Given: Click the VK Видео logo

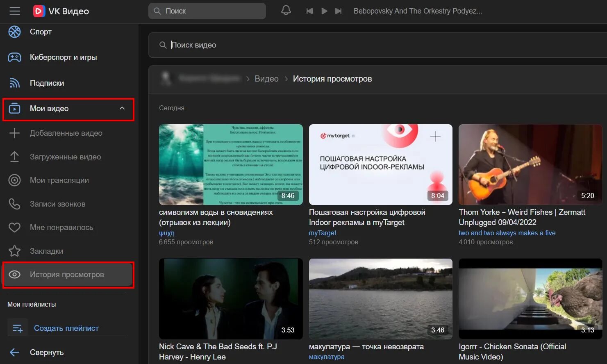Looking at the screenshot, I should pyautogui.click(x=61, y=11).
